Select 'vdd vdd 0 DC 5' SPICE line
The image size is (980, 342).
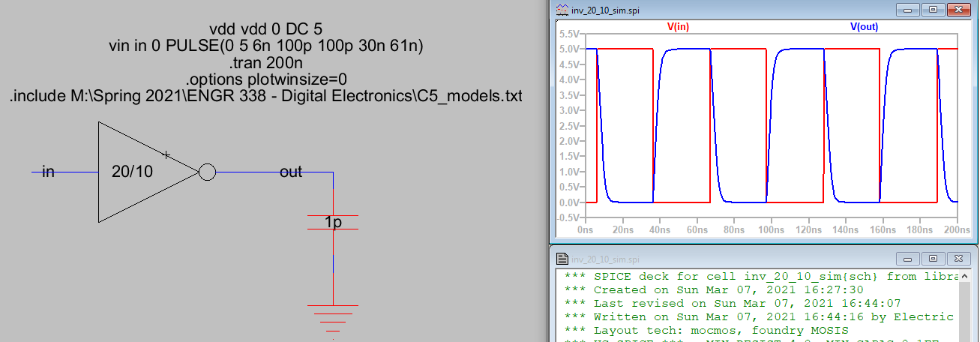pyautogui.click(x=266, y=29)
